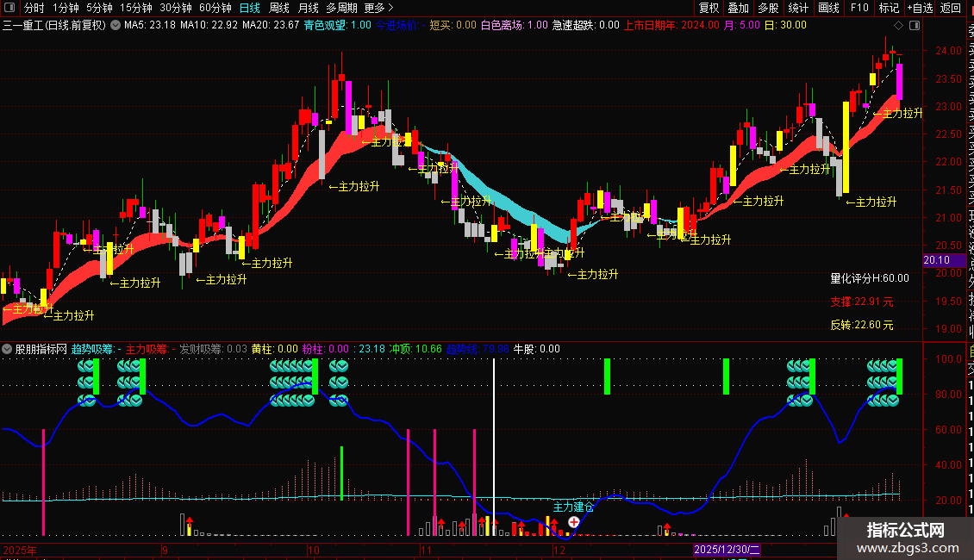Click the 三一重工(日线.前复权) chart title
This screenshot has height=560, width=974.
[x=54, y=26]
